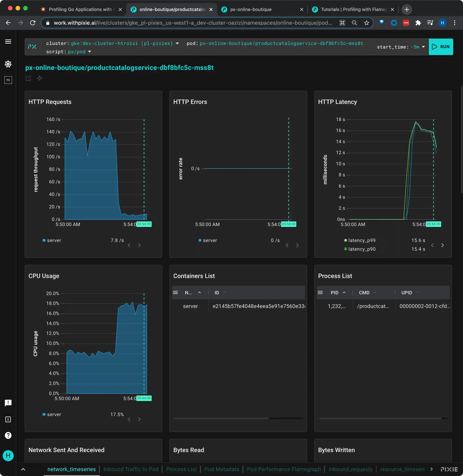This screenshot has width=463, height=476.
Task: Toggle server series in CPU Usage legend
Action: click(54, 415)
